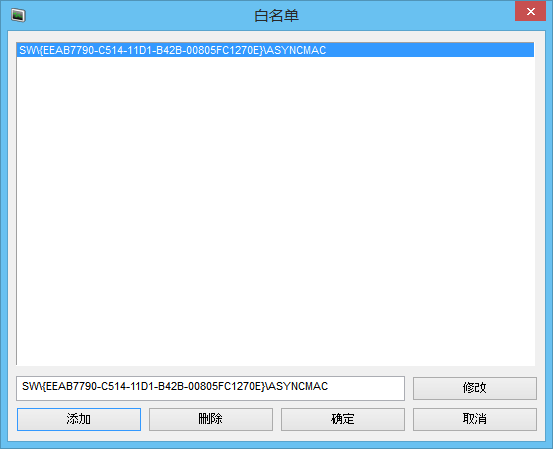Select the SW\{EEAB7790...}\ASYNCMAC list entry
Viewport: 553px width, 449px height.
[x=275, y=50]
